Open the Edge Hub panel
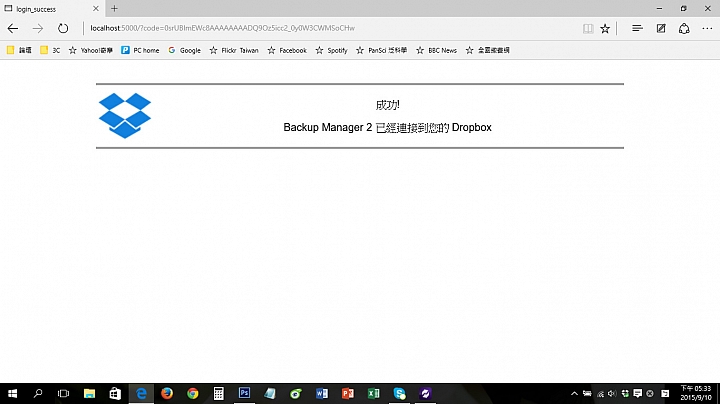 [x=637, y=28]
